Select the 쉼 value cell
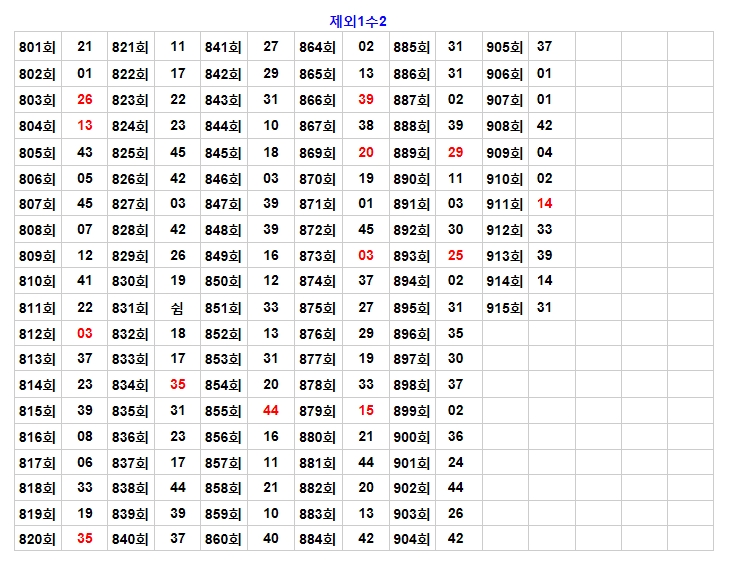The height and width of the screenshot is (571, 730). coord(177,308)
